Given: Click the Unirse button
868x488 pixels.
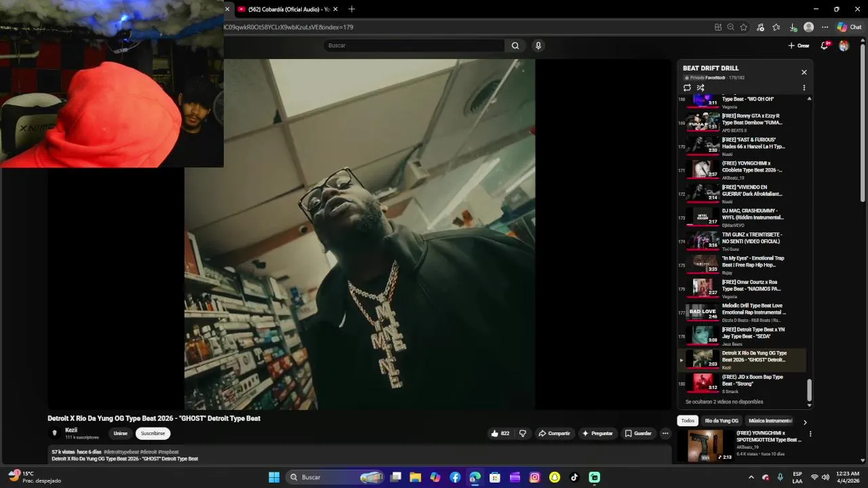Looking at the screenshot, I should (x=120, y=433).
